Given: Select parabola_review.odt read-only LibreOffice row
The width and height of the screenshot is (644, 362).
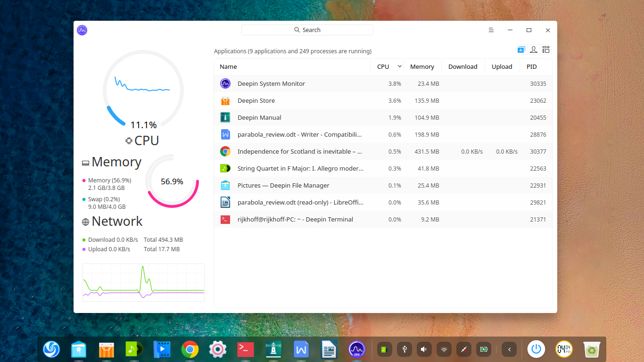Looking at the screenshot, I should point(383,202).
